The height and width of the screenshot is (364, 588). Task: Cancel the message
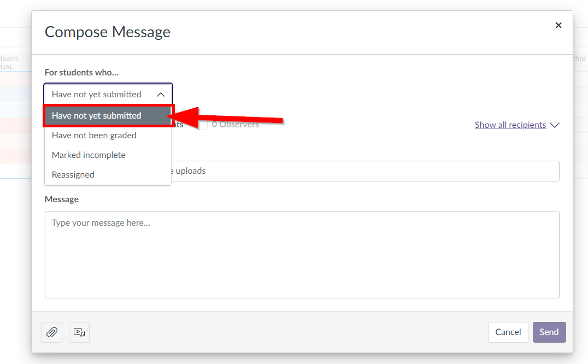pyautogui.click(x=508, y=332)
